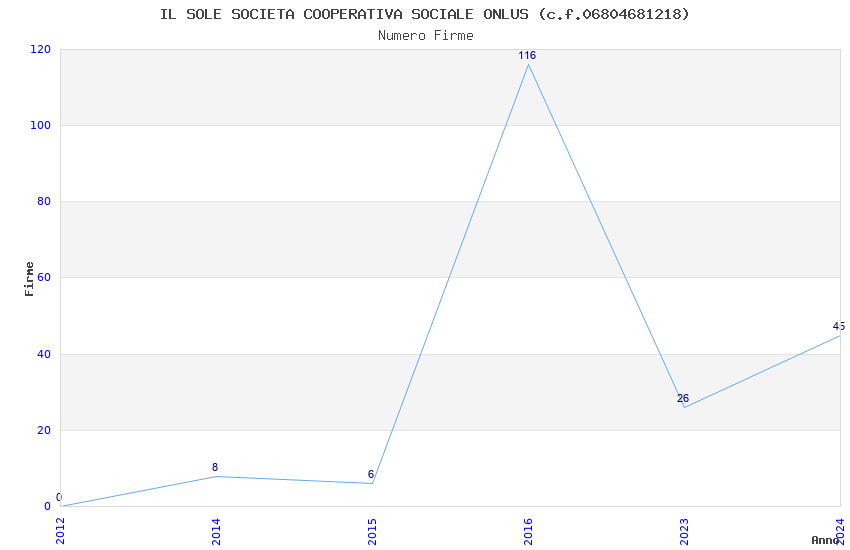Click the y-axis value 100
This screenshot has height=550, width=850.
click(40, 125)
